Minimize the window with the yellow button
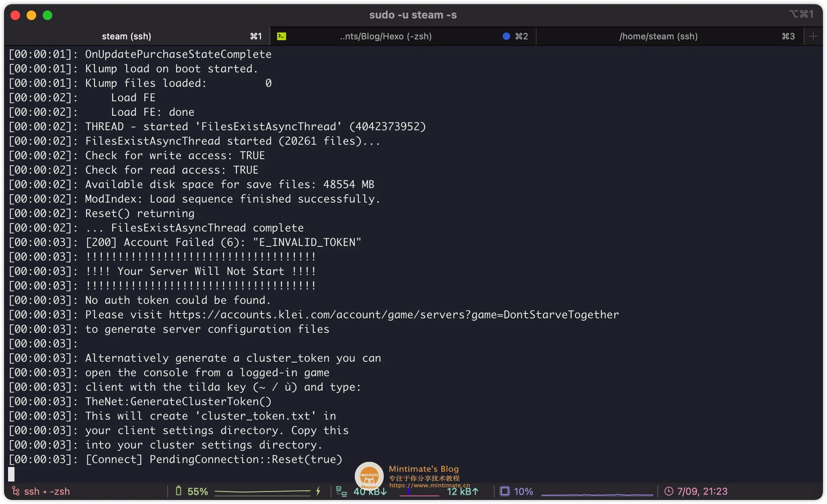This screenshot has height=504, width=827. coord(31,15)
